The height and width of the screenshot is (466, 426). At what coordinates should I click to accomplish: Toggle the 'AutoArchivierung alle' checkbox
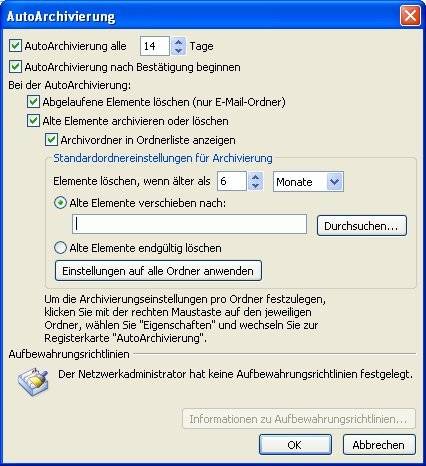point(15,46)
